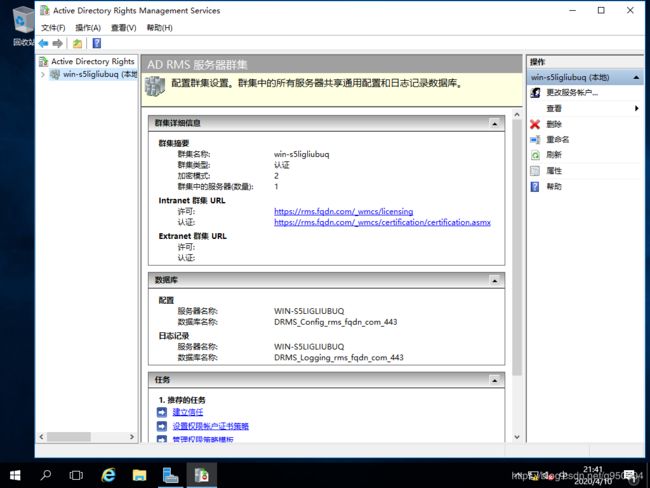Click 更改服务帐户... action
The height and width of the screenshot is (488, 650).
[572, 92]
